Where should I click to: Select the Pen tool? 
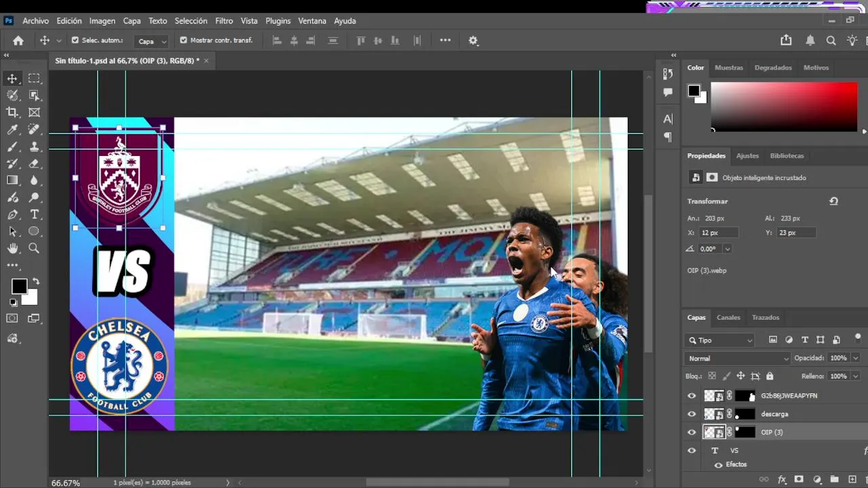click(x=12, y=214)
